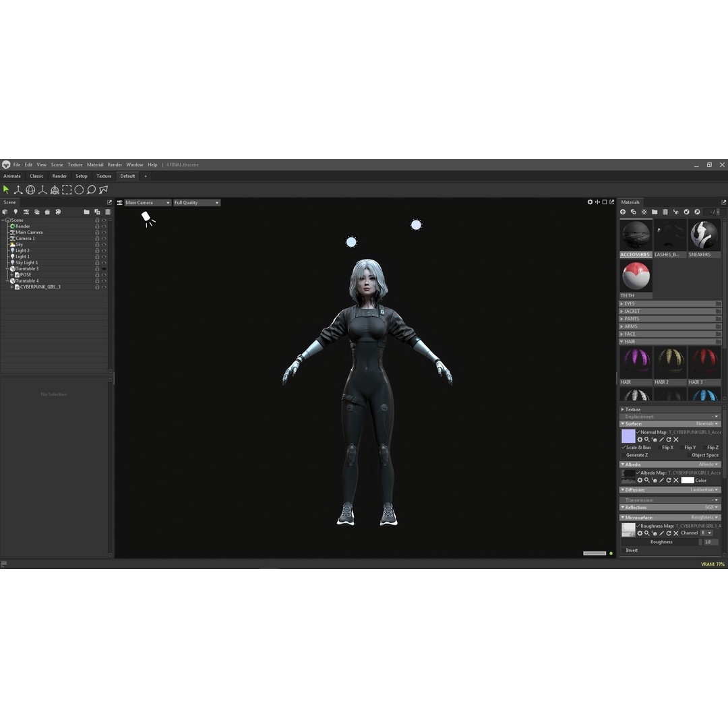
Task: Select the SNEAKERS material thumbnail
Action: [x=704, y=235]
